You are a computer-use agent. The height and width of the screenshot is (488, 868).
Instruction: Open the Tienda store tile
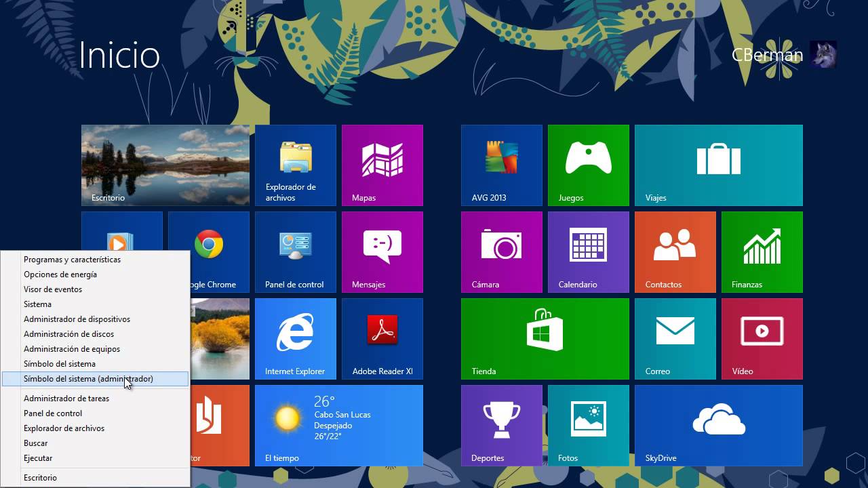tap(545, 339)
